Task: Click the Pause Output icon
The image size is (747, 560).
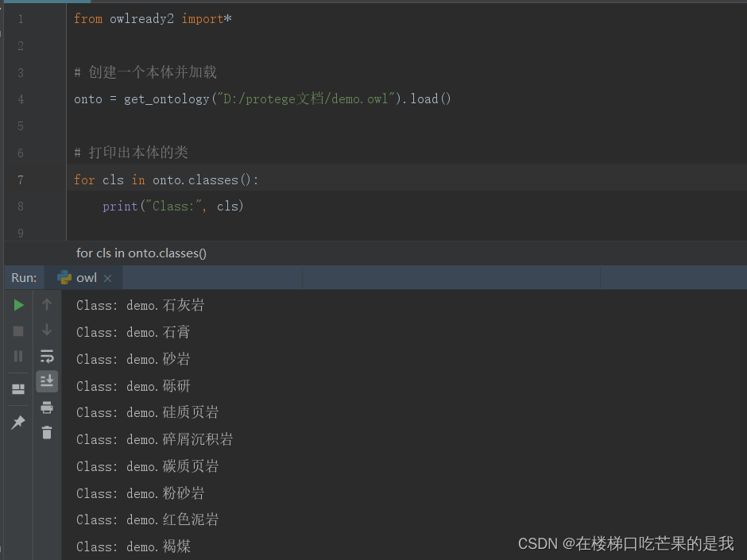Action: pyautogui.click(x=17, y=356)
